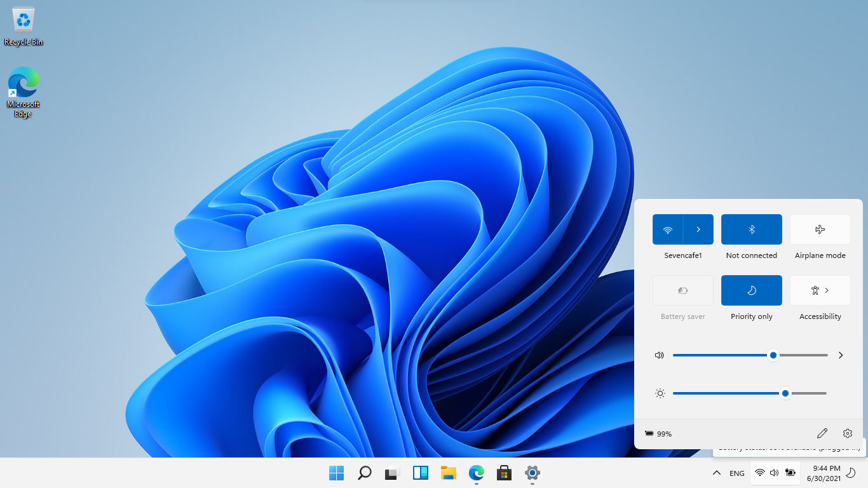Open all settings via the gear icon
This screenshot has width=868, height=488.
(x=848, y=433)
